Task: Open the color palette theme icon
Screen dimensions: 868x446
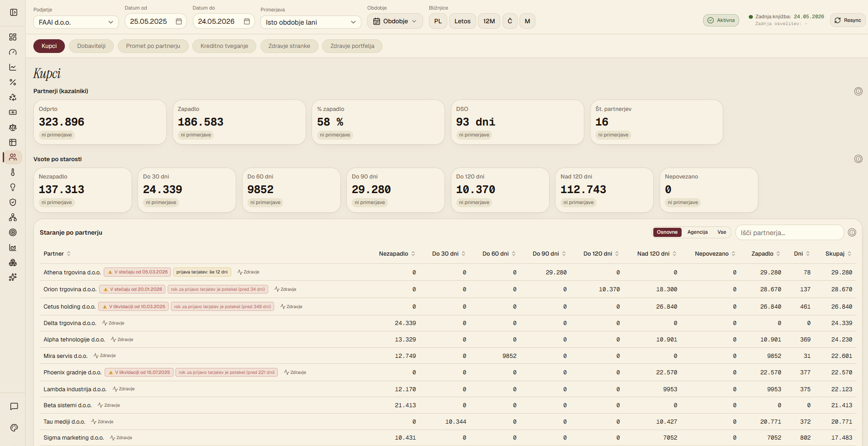Action: 14,428
